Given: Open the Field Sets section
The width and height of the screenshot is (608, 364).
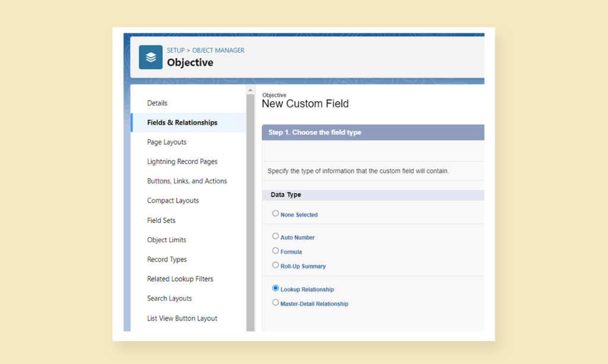Looking at the screenshot, I should [161, 220].
